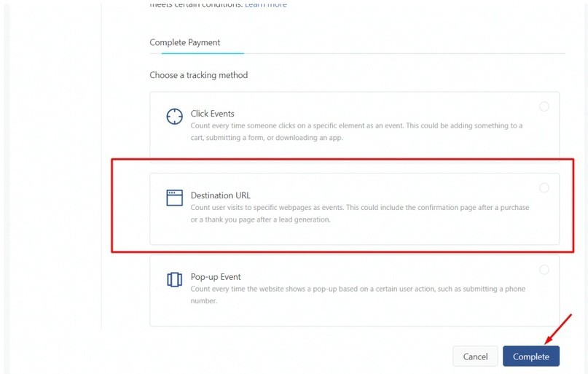
Task: Click the Click Events crosshair icon
Action: coord(174,117)
